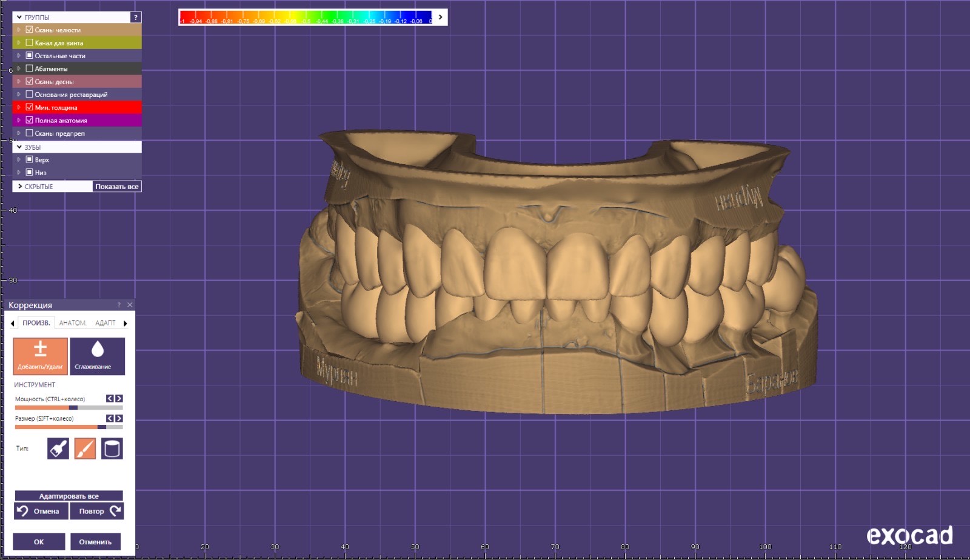Select the Добавить/Удалить add-remove tool
This screenshot has height=560, width=970.
click(40, 355)
